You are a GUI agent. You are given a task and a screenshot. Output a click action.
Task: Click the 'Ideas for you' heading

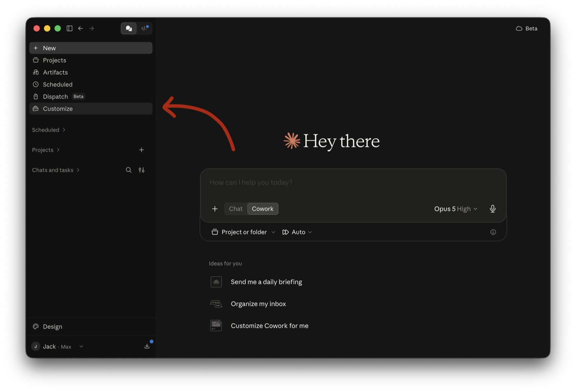coord(225,264)
